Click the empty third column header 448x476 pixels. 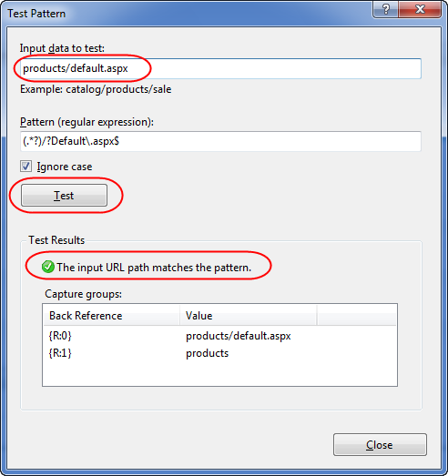pyautogui.click(x=357, y=316)
